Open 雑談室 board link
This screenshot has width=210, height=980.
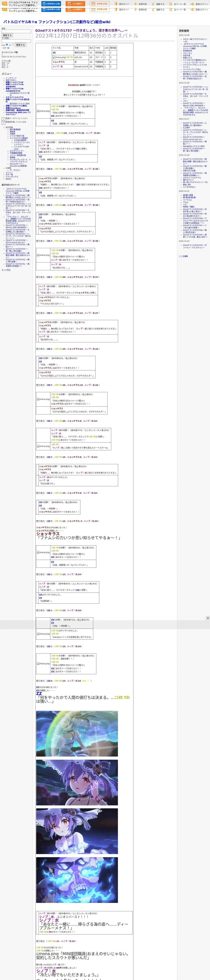(x=13, y=132)
